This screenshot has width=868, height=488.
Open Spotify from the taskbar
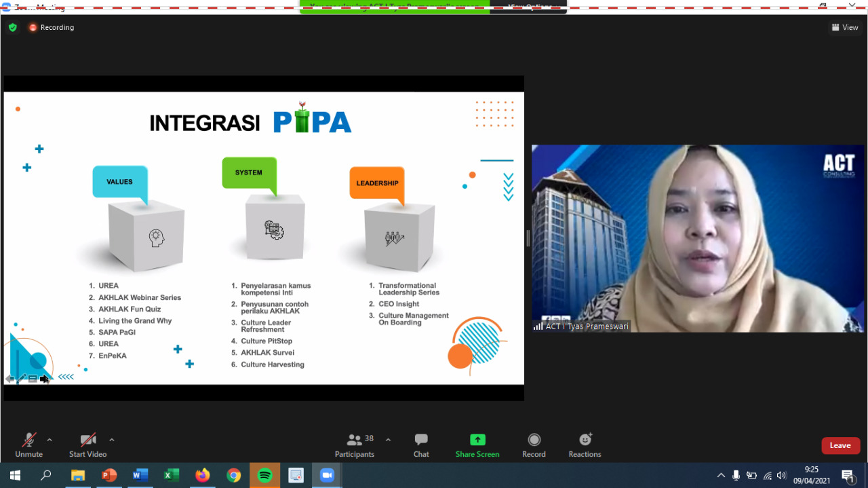coord(265,475)
